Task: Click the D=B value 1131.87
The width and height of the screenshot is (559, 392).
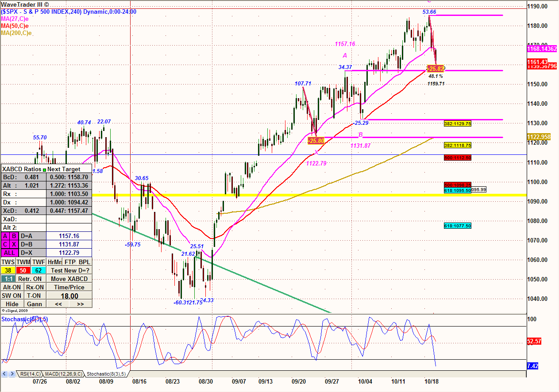Action: (69, 244)
